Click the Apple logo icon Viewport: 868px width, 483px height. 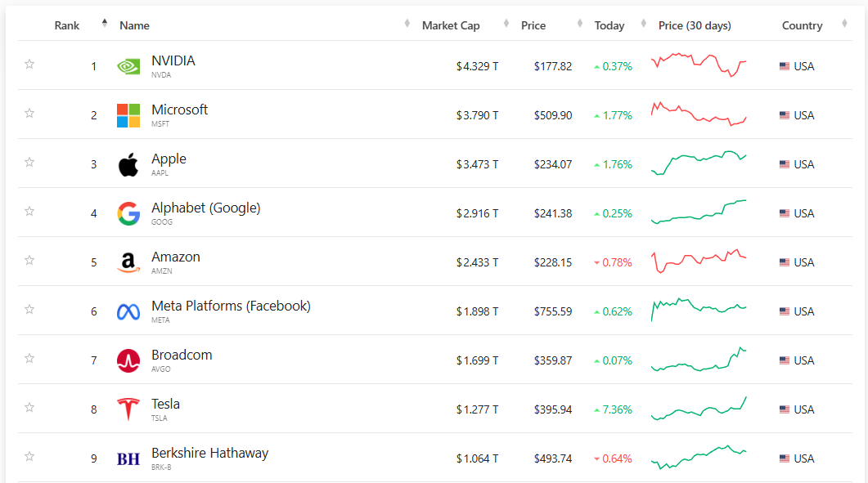(x=128, y=164)
